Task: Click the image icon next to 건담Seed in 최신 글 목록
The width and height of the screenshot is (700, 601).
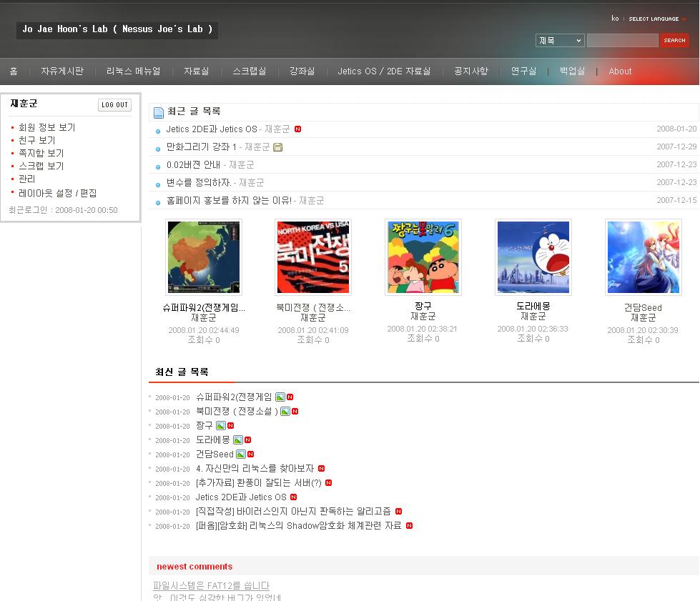Action: pos(241,455)
